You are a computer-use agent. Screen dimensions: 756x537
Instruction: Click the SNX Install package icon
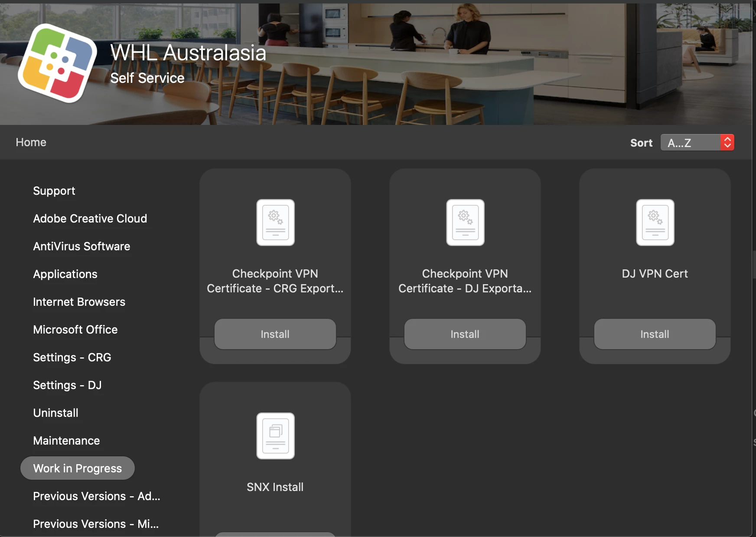(275, 436)
